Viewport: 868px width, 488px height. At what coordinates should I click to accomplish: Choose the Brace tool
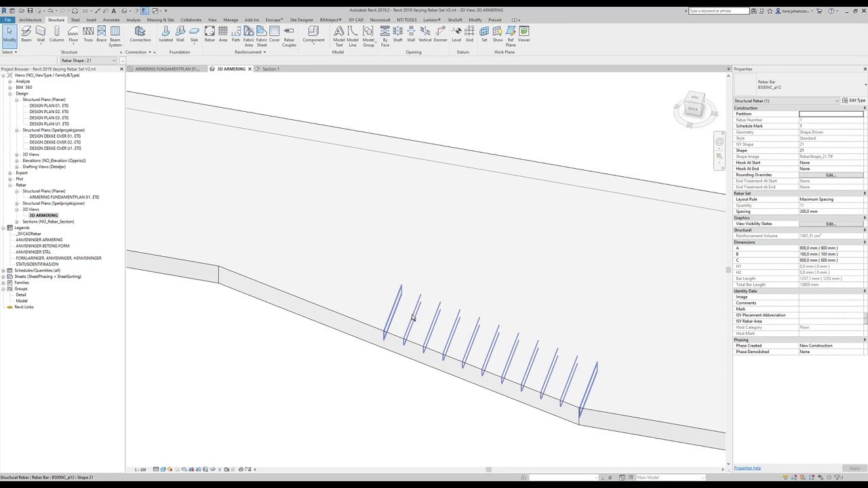102,35
